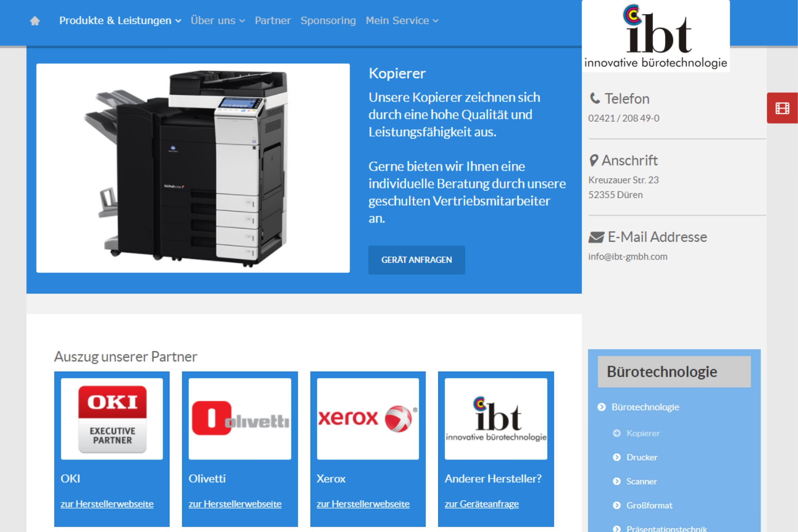Click the arrow icon beside Scanner
798x532 pixels.
[x=616, y=481]
